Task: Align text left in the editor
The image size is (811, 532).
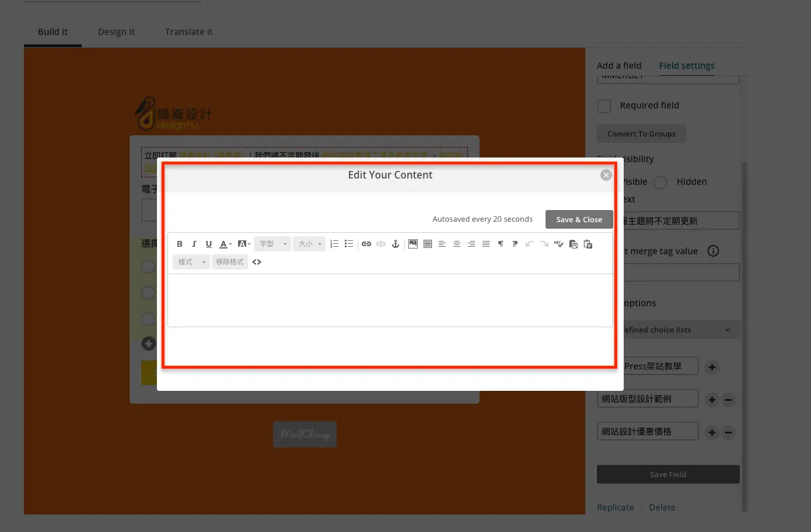Action: [x=442, y=244]
